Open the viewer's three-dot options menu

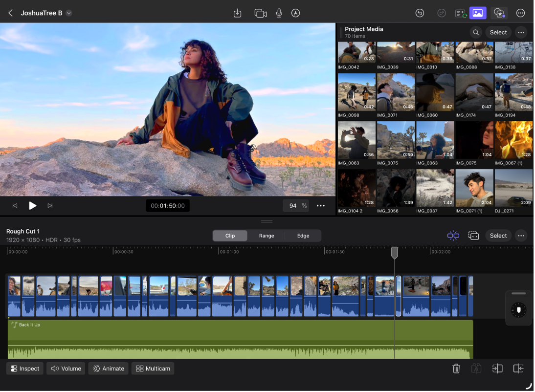tap(321, 206)
